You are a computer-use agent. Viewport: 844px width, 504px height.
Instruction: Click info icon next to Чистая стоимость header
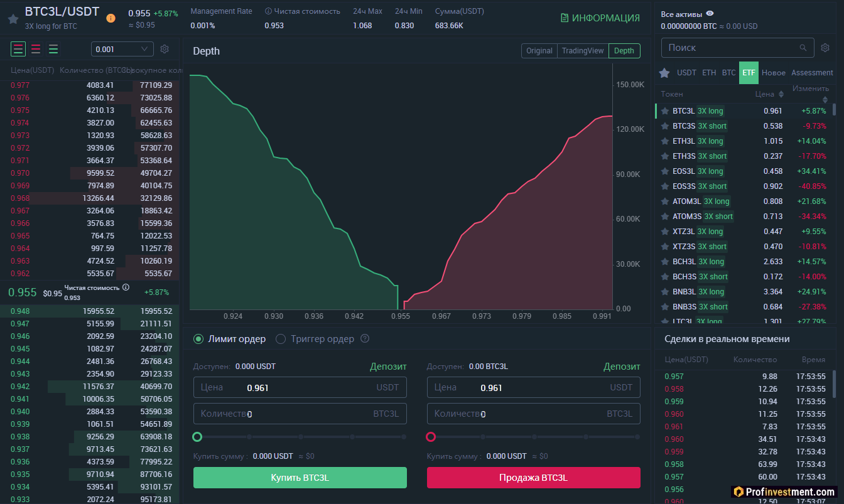click(x=269, y=11)
